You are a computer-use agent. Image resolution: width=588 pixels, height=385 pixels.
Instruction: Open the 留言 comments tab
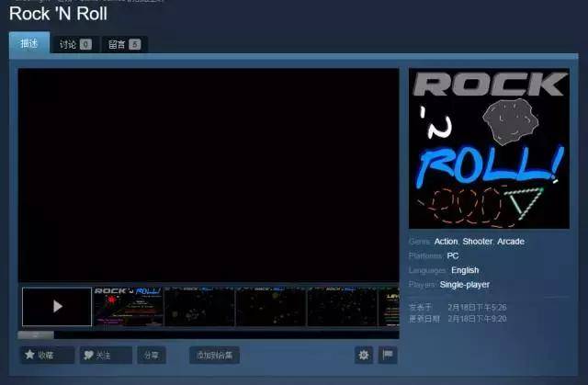click(x=124, y=44)
